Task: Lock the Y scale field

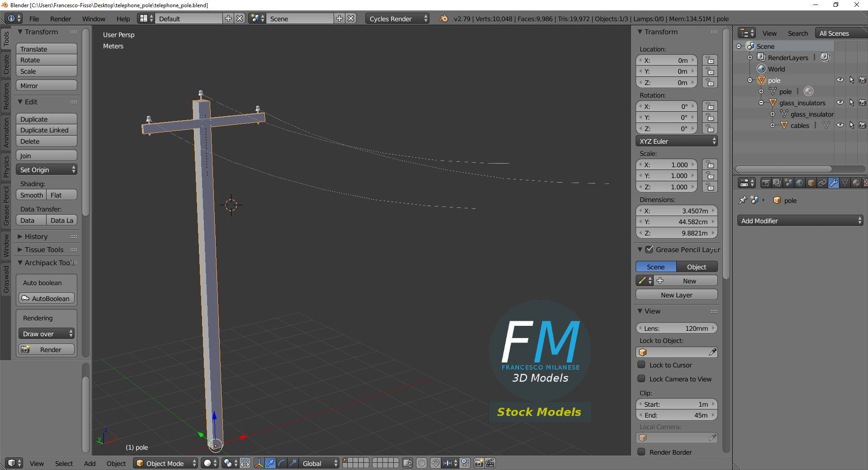Action: (710, 176)
